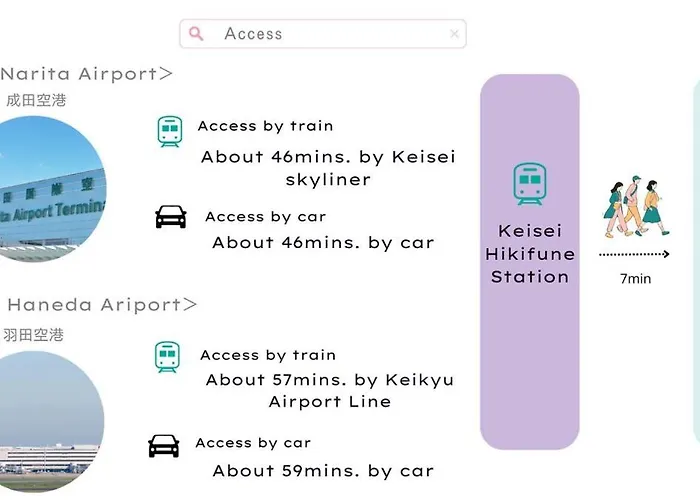The image size is (700, 500).
Task: Click About 57mins. by Keikyu Airport Line
Action: click(330, 391)
